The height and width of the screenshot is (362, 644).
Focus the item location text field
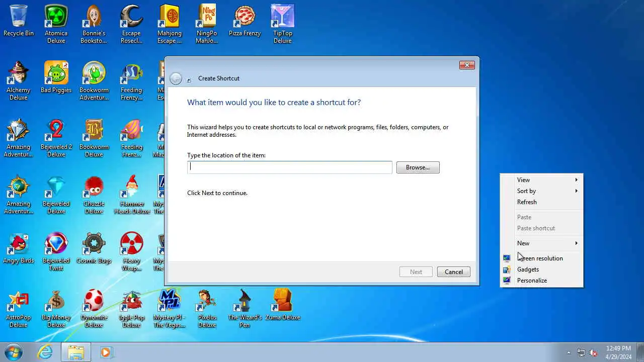(x=289, y=167)
